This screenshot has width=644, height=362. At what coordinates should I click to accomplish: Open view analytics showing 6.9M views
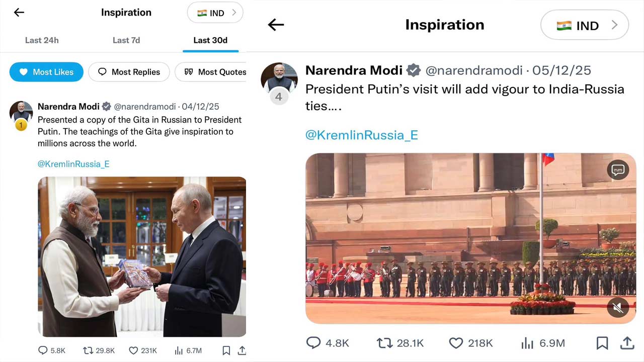(x=527, y=343)
